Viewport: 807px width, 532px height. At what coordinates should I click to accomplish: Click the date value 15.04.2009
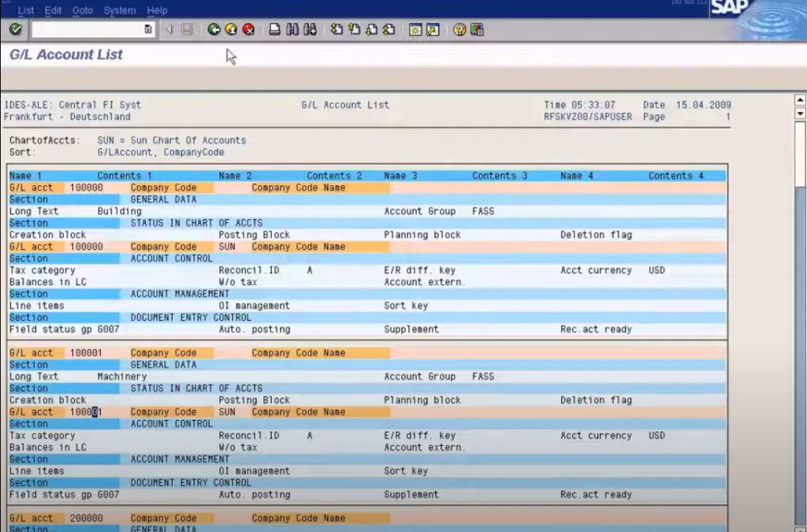pyautogui.click(x=704, y=105)
